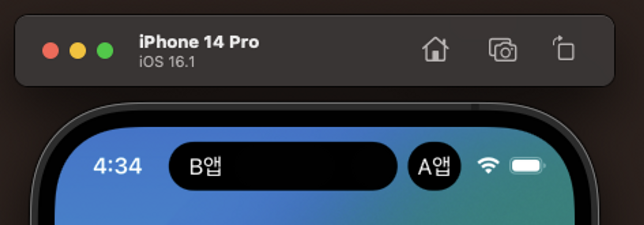Image resolution: width=644 pixels, height=225 pixels.
Task: Click the iPhone 14 Pro window title
Action: (199, 42)
